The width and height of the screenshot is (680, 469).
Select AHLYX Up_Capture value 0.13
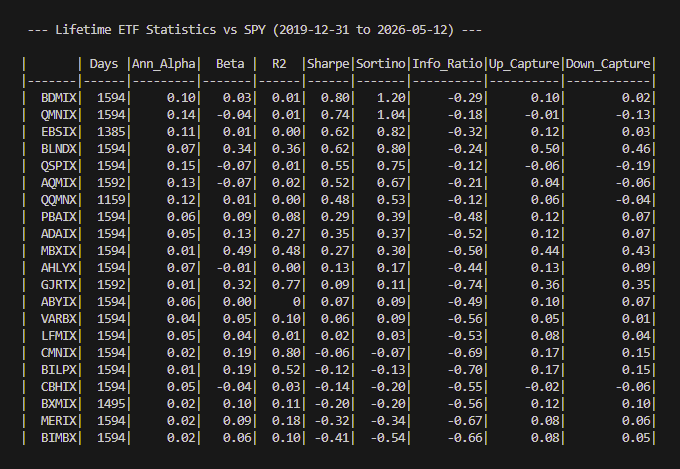(545, 268)
